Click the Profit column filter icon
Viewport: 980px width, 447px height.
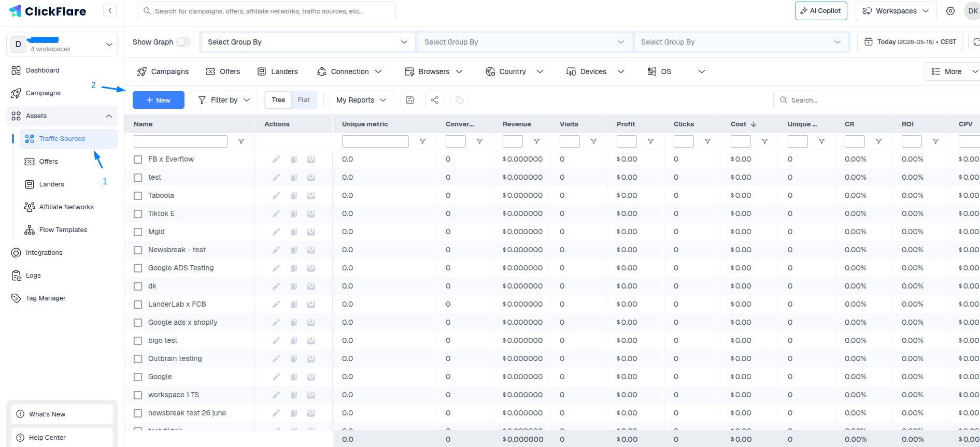click(650, 141)
